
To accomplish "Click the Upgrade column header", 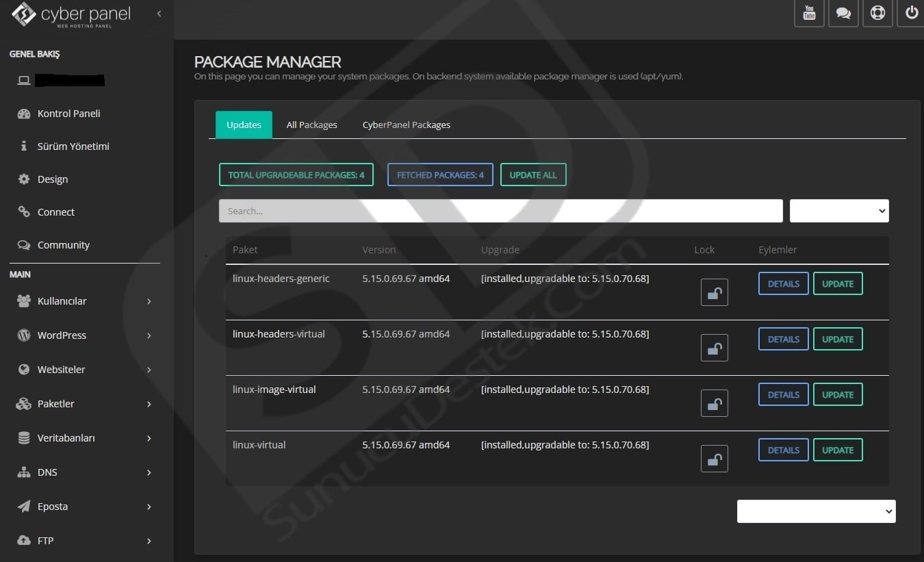I will (x=500, y=250).
